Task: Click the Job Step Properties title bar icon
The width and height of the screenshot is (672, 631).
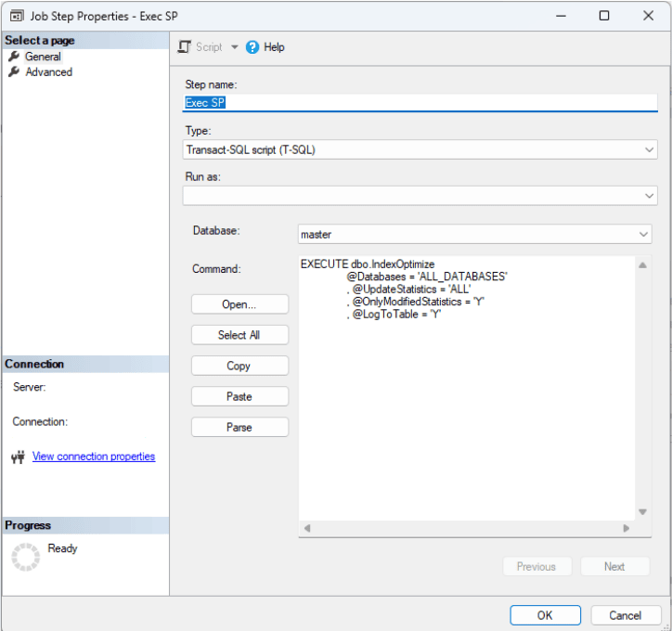Action: (17, 17)
